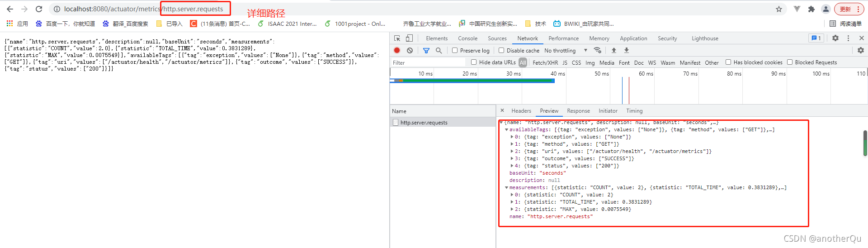Image resolution: width=868 pixels, height=248 pixels.
Task: Toggle the device toolbar icon
Action: [x=409, y=38]
